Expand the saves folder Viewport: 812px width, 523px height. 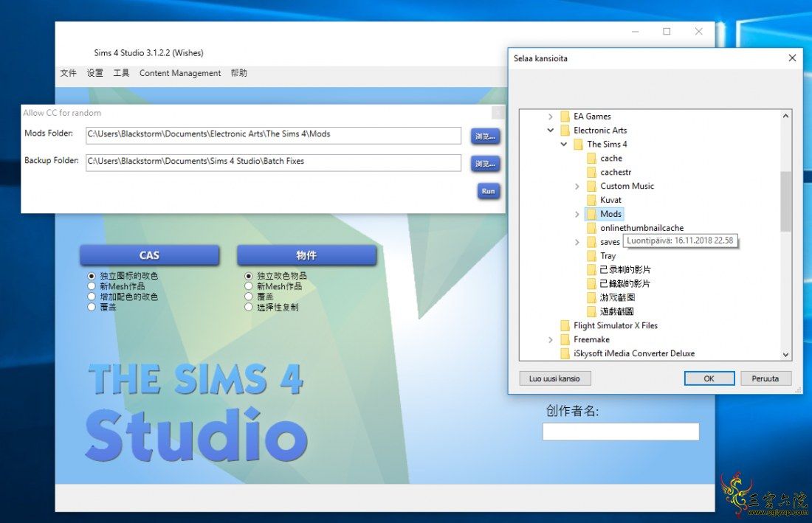point(577,242)
